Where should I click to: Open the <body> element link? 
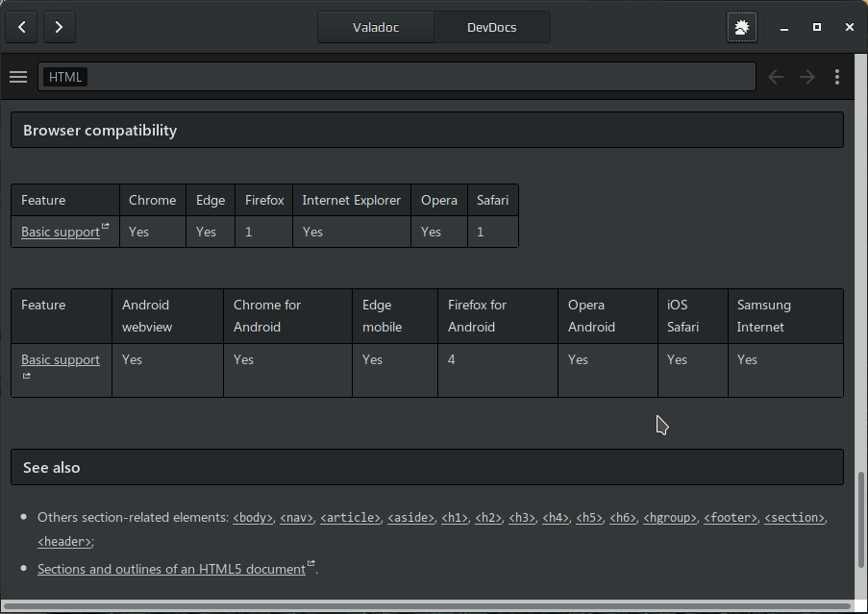tap(253, 518)
